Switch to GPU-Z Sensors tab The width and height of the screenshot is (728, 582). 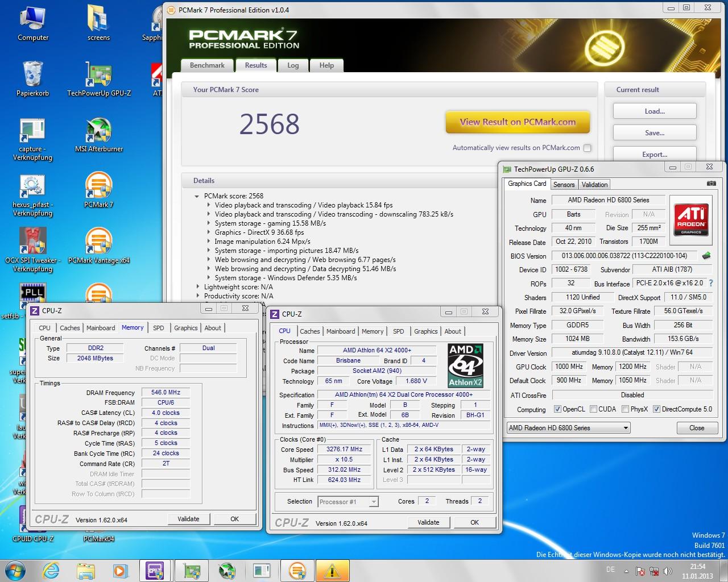pos(564,185)
